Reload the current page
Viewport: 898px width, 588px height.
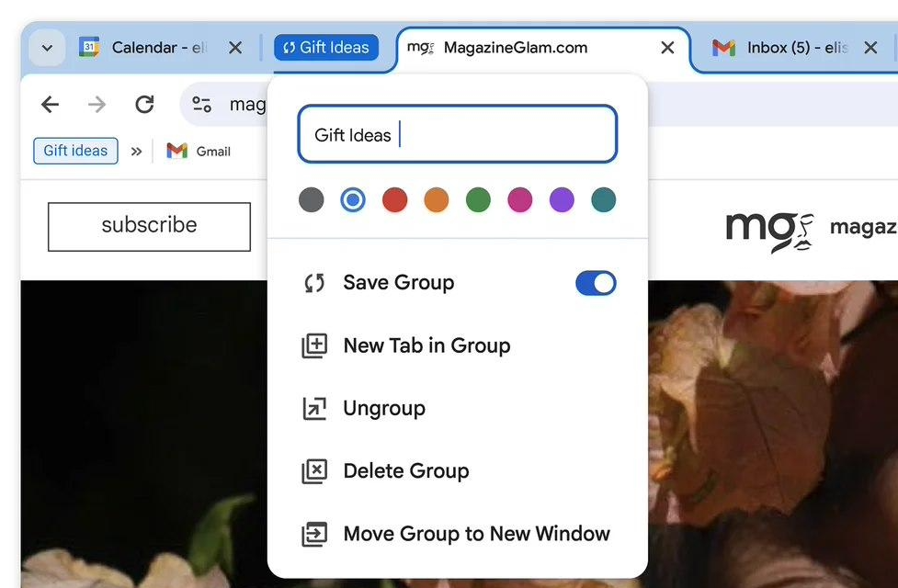(x=144, y=104)
